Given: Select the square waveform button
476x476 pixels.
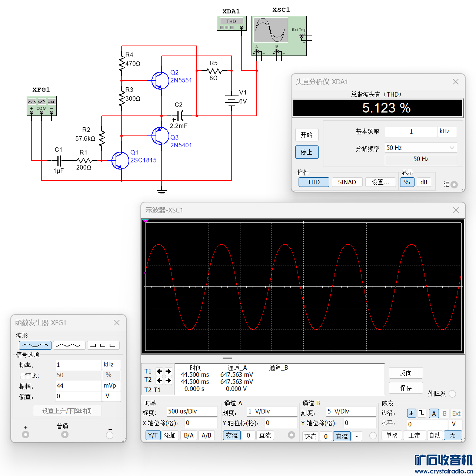Looking at the screenshot, I should 103,345.
